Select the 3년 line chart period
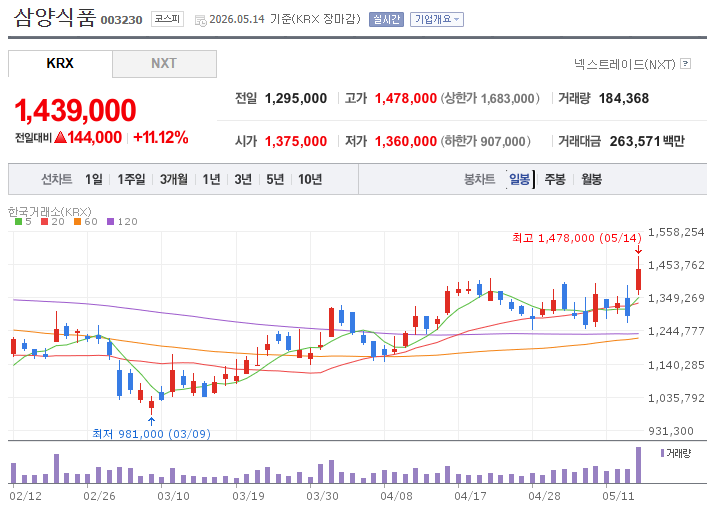The width and height of the screenshot is (707, 508). pos(243,179)
